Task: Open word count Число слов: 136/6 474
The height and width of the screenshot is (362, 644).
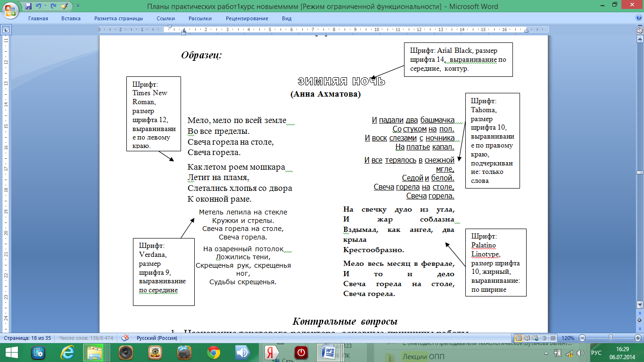Action: pos(86,338)
